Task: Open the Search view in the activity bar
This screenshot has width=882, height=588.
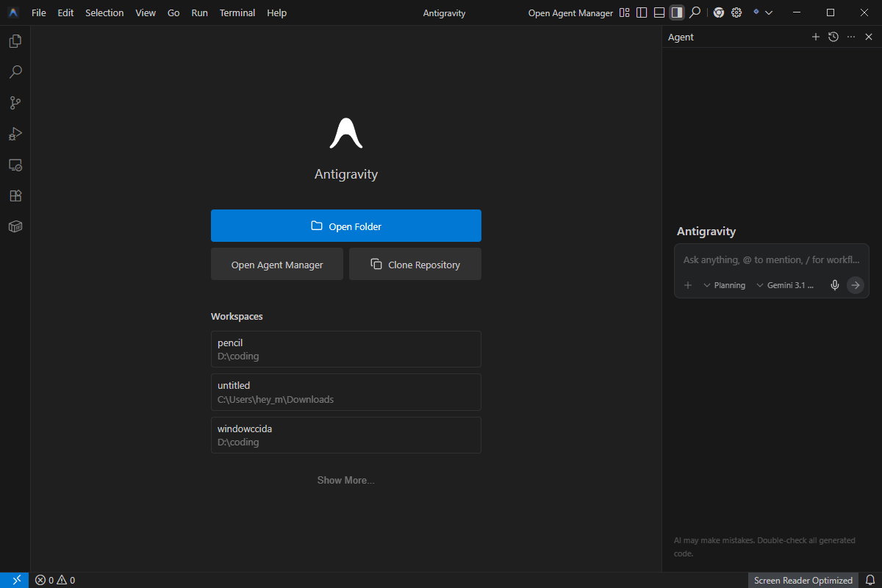Action: coord(15,72)
